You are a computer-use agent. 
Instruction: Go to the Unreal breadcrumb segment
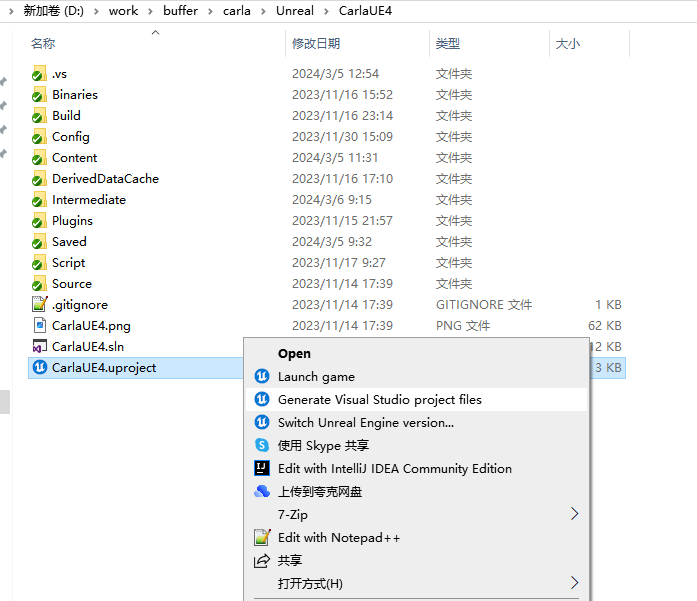294,10
